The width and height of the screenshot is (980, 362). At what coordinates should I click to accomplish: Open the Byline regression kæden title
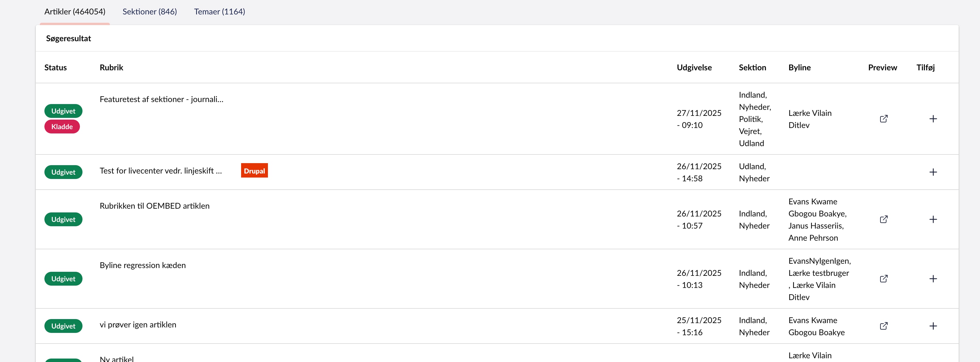pyautogui.click(x=143, y=265)
